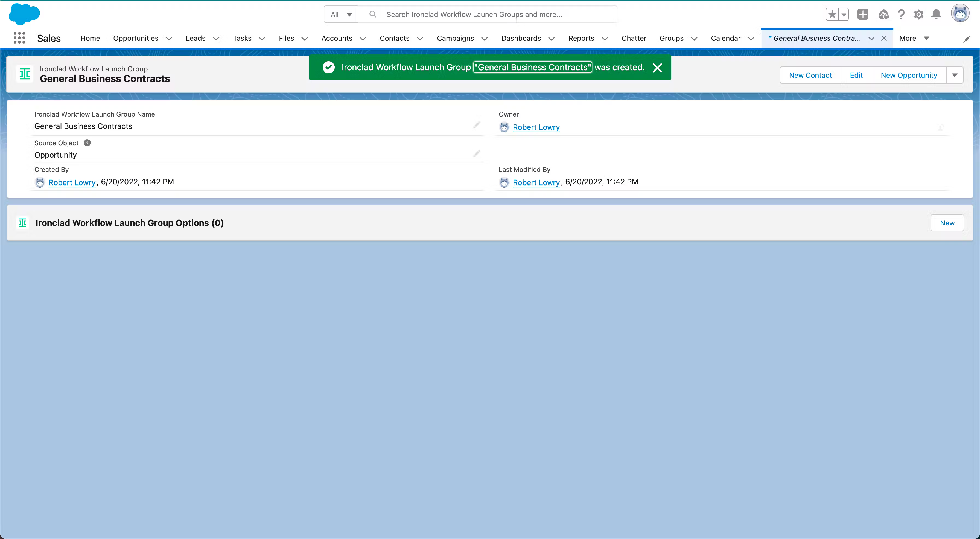Open Global Actions plus icon
This screenshot has height=539, width=980.
coord(863,15)
